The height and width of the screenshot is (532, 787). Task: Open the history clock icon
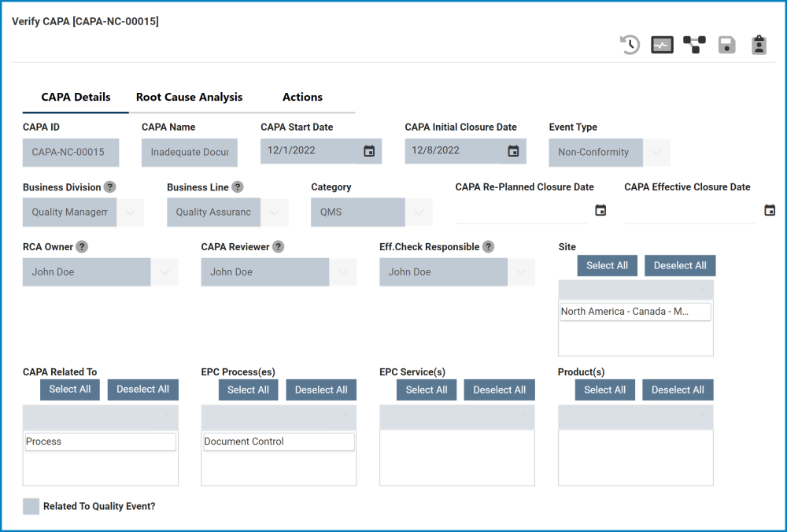pyautogui.click(x=630, y=45)
